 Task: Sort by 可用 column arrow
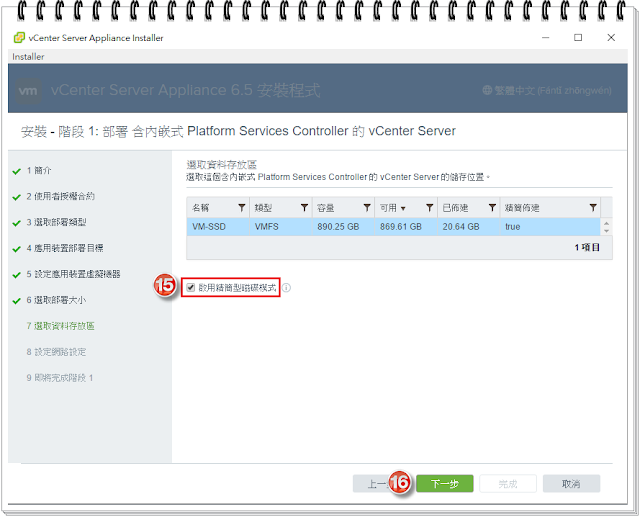(403, 209)
